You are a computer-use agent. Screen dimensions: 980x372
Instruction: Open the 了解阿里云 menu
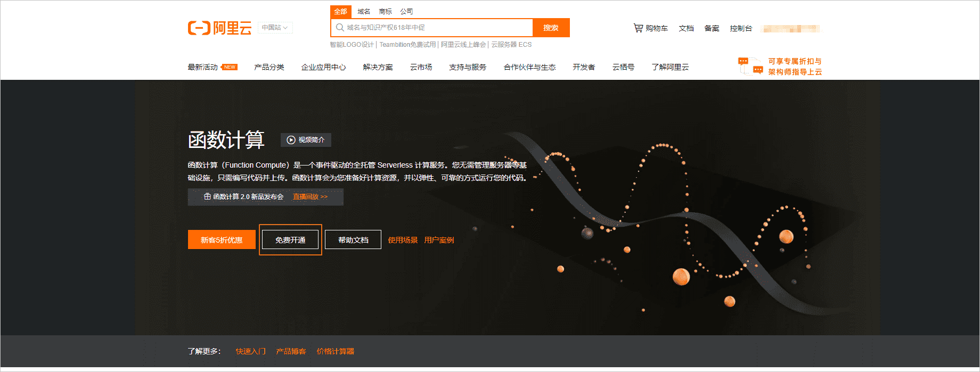coord(670,67)
